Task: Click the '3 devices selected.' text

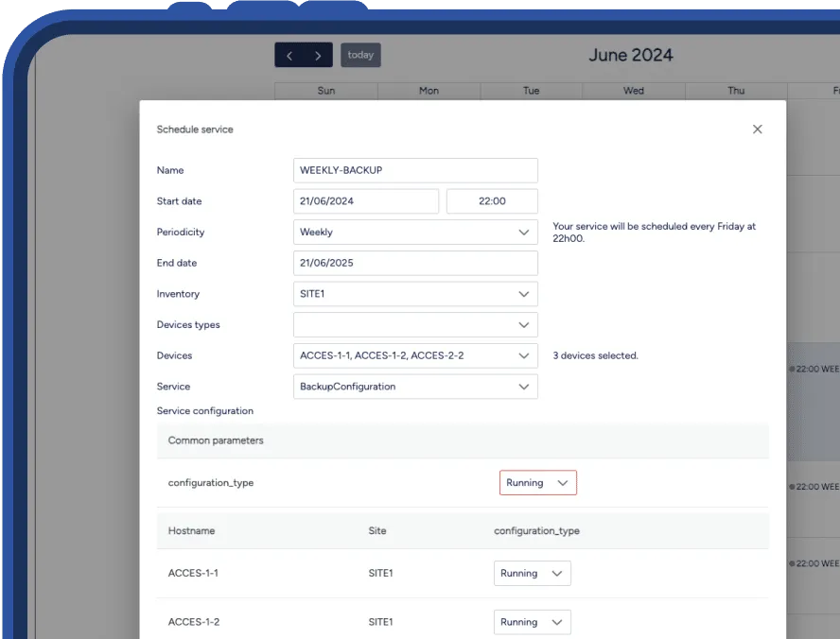Action: pos(595,355)
